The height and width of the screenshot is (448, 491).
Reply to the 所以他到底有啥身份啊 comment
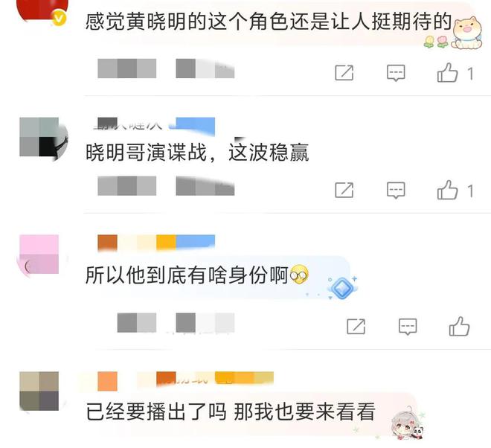click(x=408, y=327)
